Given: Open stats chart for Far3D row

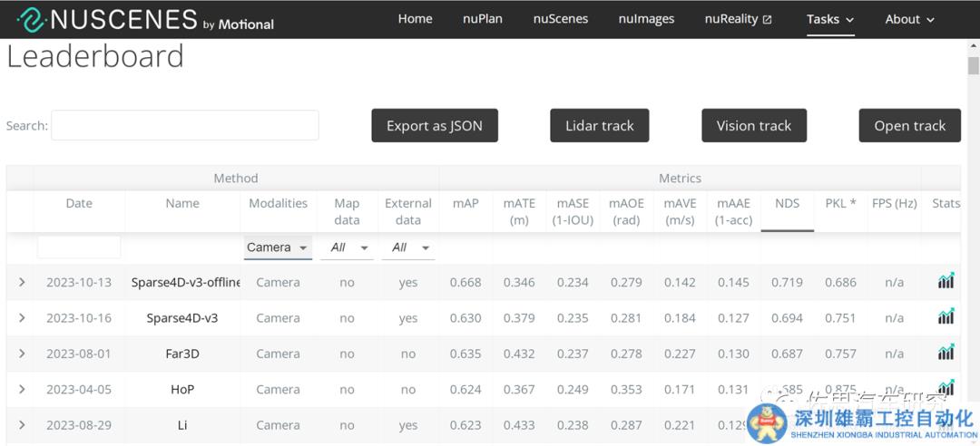Looking at the screenshot, I should pyautogui.click(x=946, y=353).
